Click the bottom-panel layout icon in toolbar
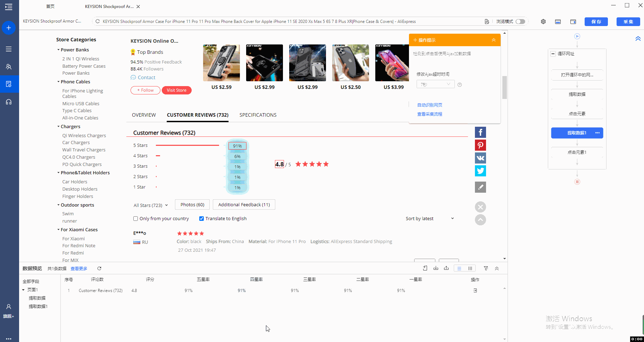644x342 pixels. pos(558,22)
